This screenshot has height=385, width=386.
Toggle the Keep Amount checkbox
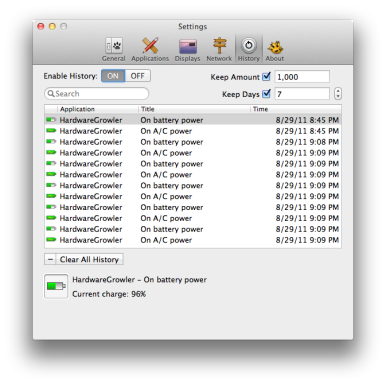pos(266,77)
